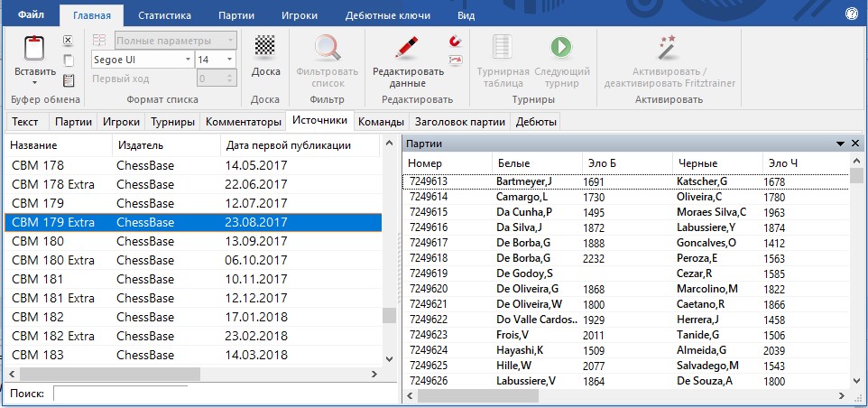Screen dimensions: 868x408
Task: Open the Турниры list tab
Action: coord(171,122)
